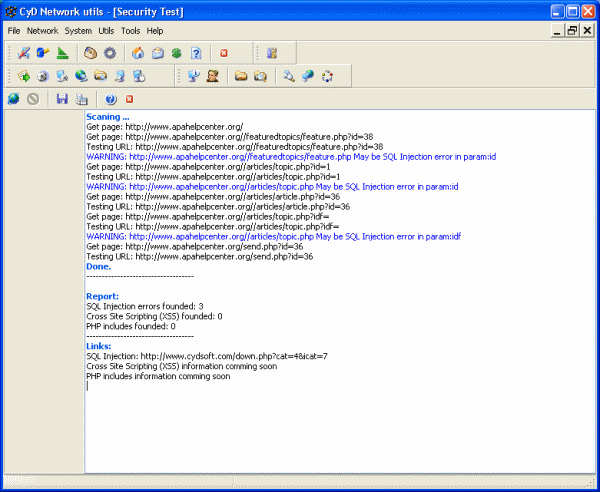This screenshot has height=492, width=600.
Task: Click the grey stop scan icon
Action: (33, 99)
